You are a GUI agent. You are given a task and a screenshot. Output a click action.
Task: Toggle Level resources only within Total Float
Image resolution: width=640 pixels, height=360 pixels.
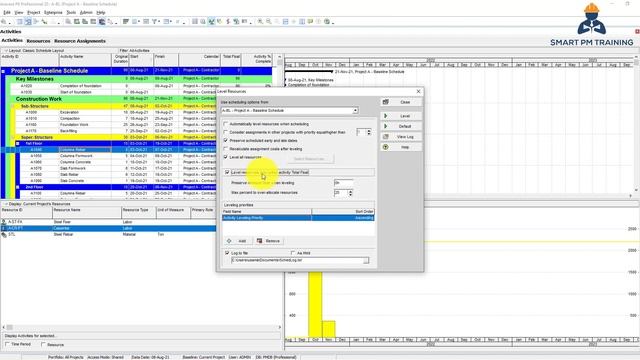point(227,172)
